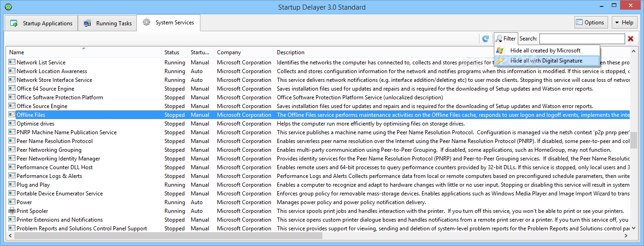Sort by the Name column header
644x246 pixels.
point(83,52)
